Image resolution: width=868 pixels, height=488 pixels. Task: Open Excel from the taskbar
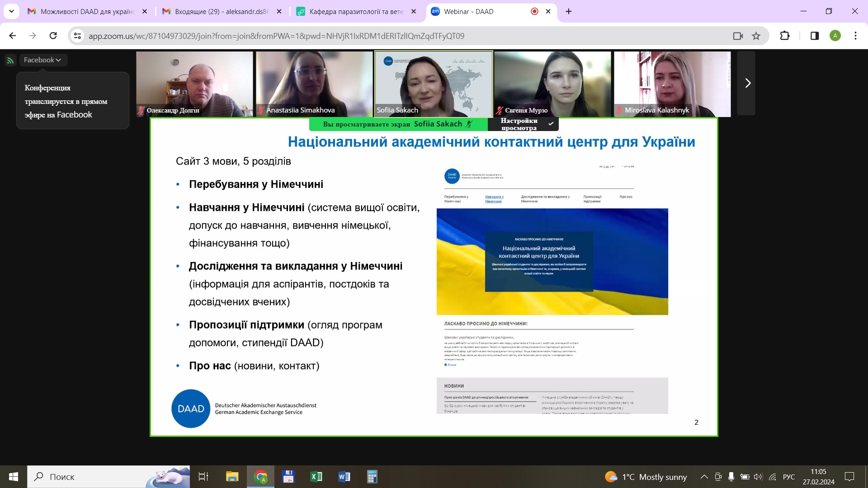coord(316,477)
